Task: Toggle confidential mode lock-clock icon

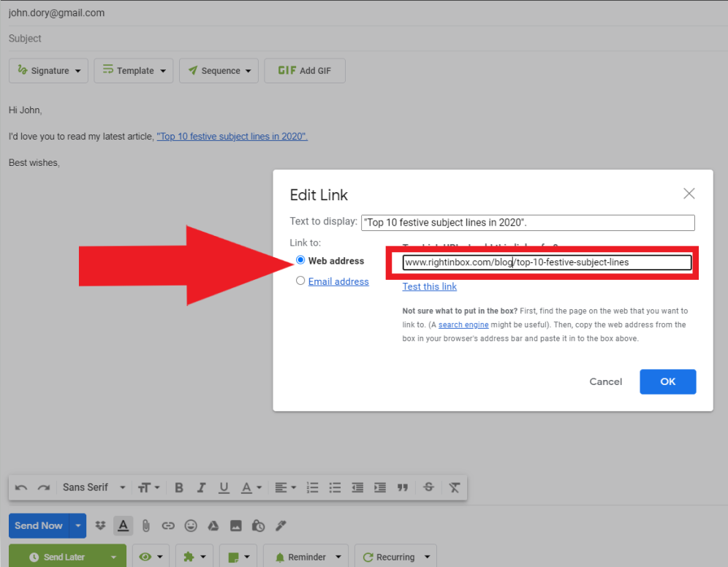Action: (x=258, y=525)
